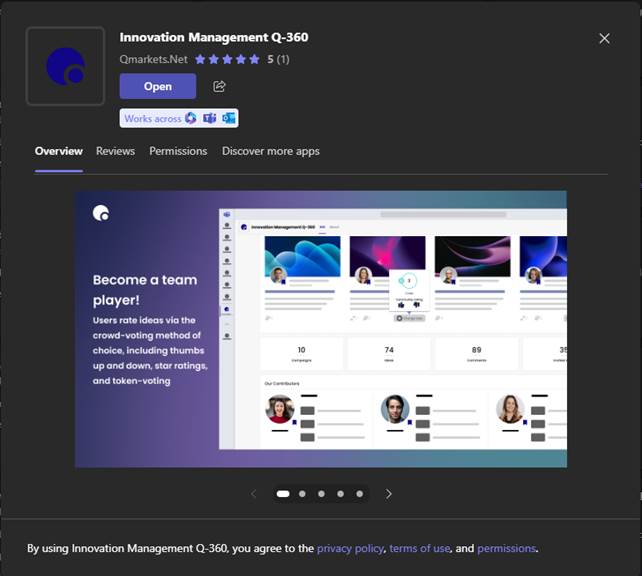Image resolution: width=642 pixels, height=576 pixels.
Task: Select the first carousel page indicator
Action: [283, 494]
